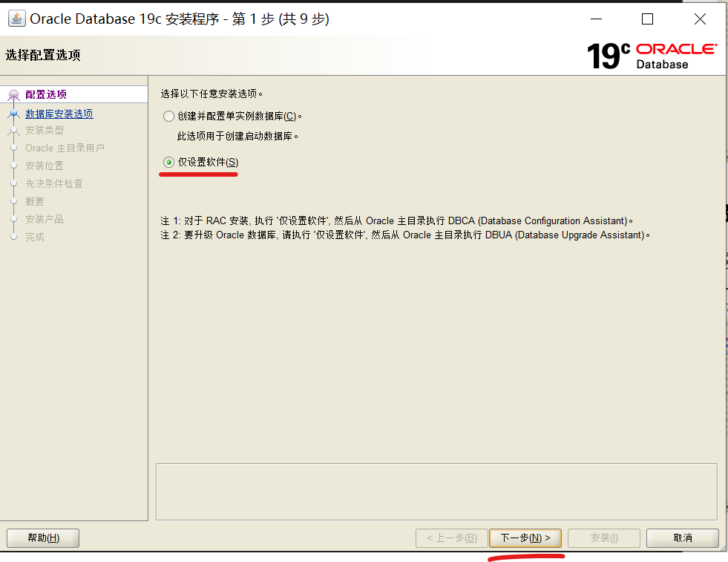Proceed with 下一步(N) button
The width and height of the screenshot is (728, 562).
click(x=525, y=538)
